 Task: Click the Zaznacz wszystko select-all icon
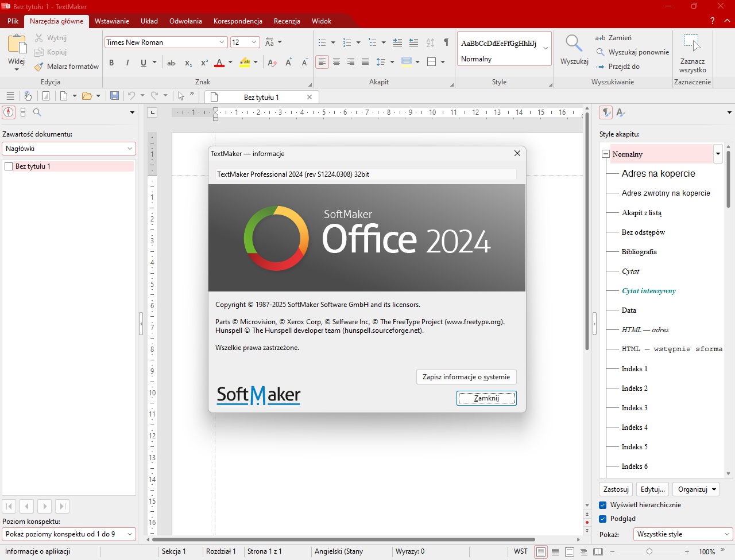click(692, 43)
